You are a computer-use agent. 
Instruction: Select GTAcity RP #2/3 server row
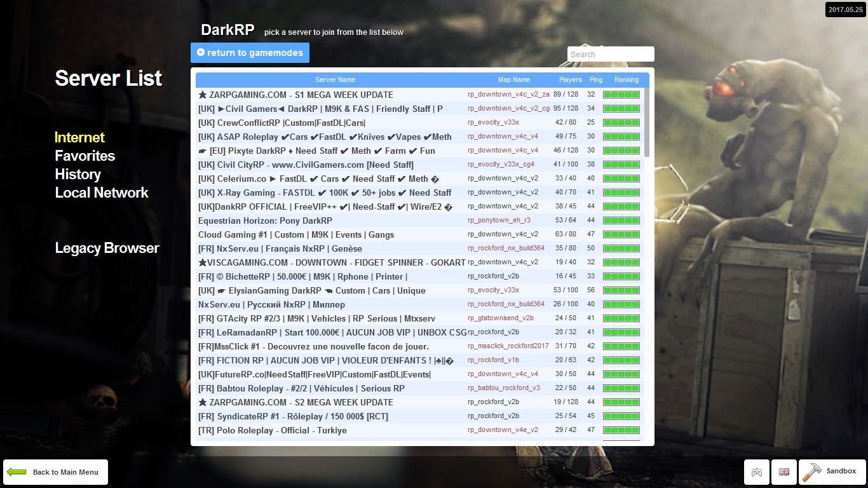point(419,318)
